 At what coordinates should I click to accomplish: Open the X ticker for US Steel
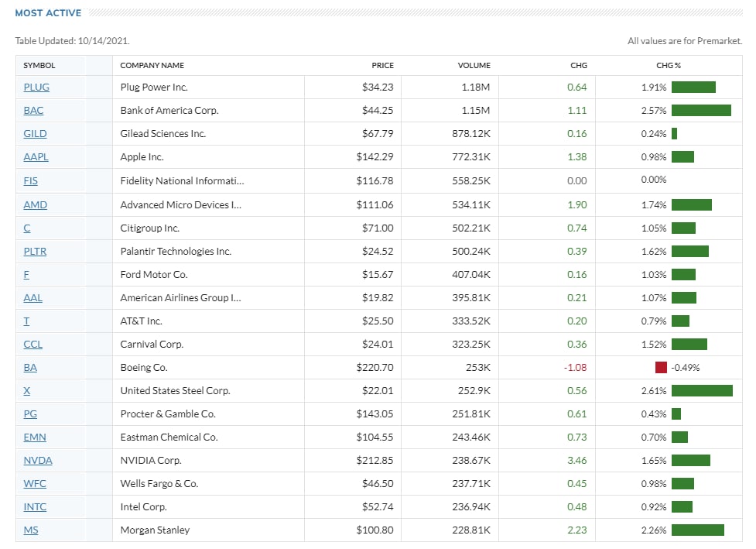[26, 391]
